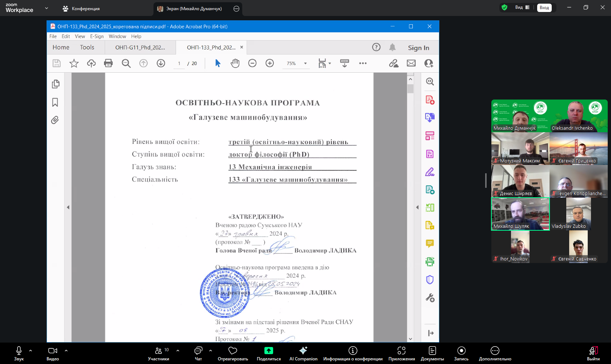
Task: Open Page Thumbnails panel icon
Action: [x=55, y=84]
